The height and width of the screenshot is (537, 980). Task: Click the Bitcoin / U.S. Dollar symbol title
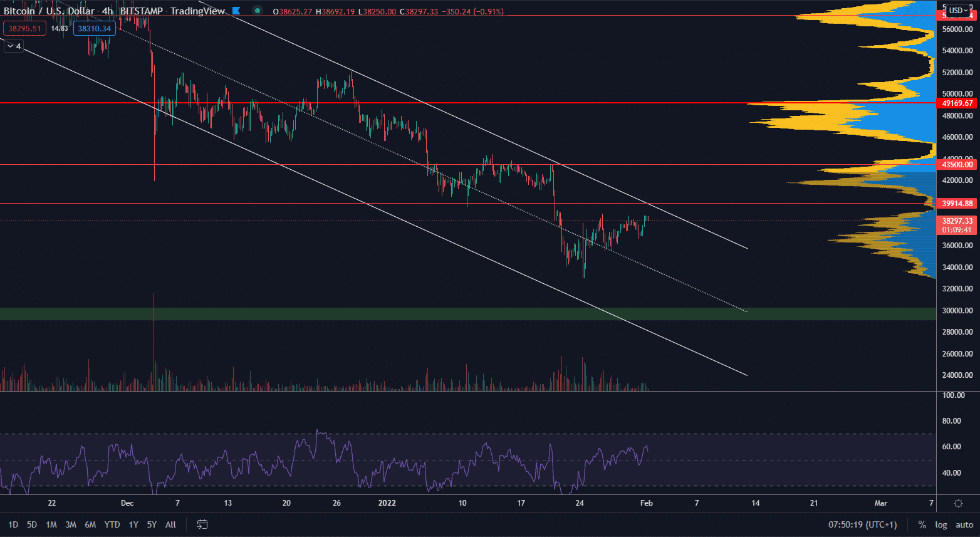49,11
